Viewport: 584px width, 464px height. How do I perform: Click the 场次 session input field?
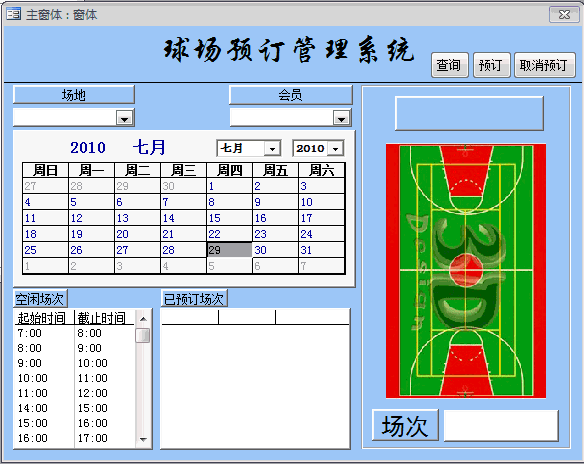501,426
